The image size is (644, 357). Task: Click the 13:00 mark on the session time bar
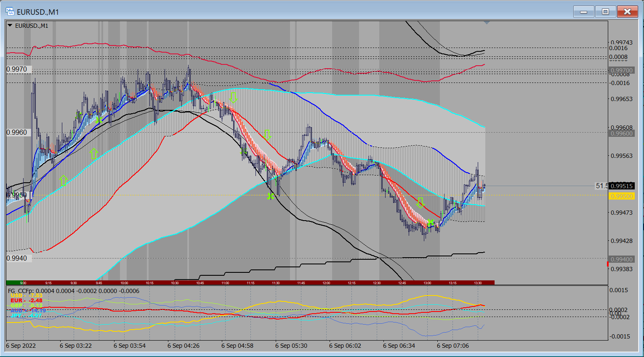(x=427, y=283)
